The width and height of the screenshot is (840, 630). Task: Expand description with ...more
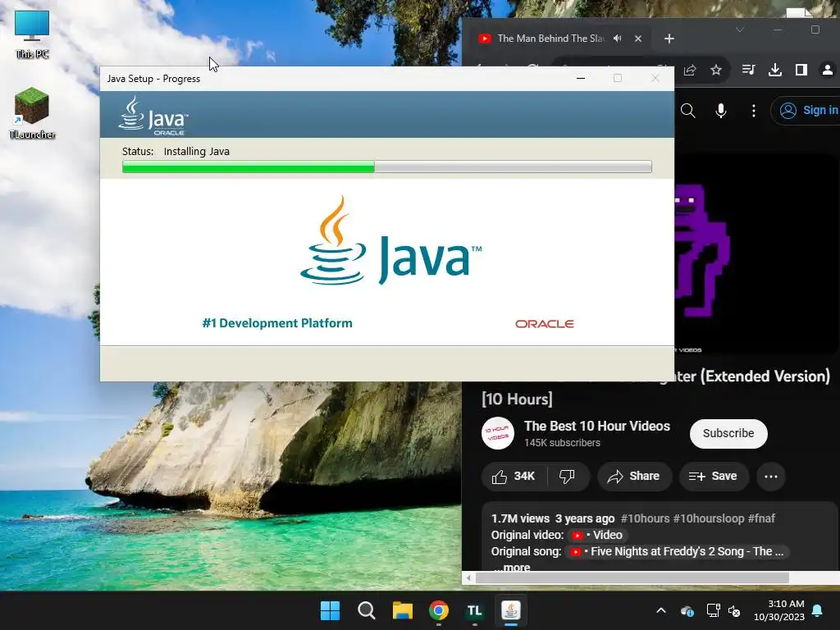click(x=512, y=568)
